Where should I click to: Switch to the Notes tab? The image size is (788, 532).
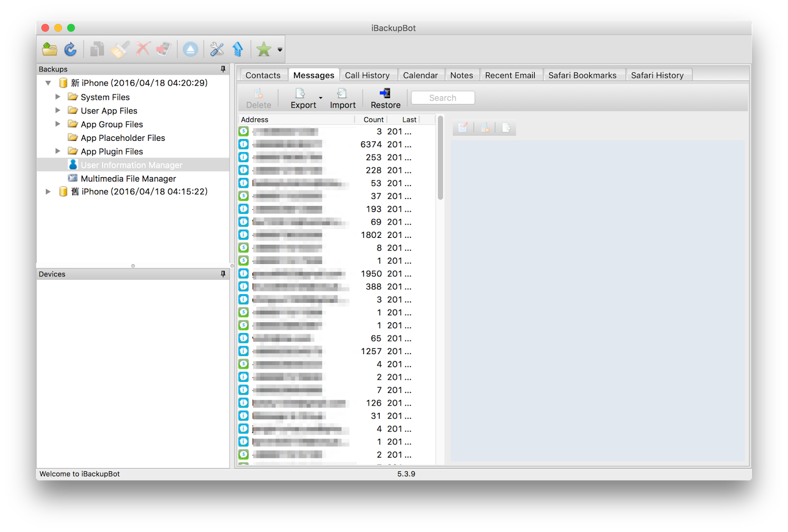coord(461,75)
